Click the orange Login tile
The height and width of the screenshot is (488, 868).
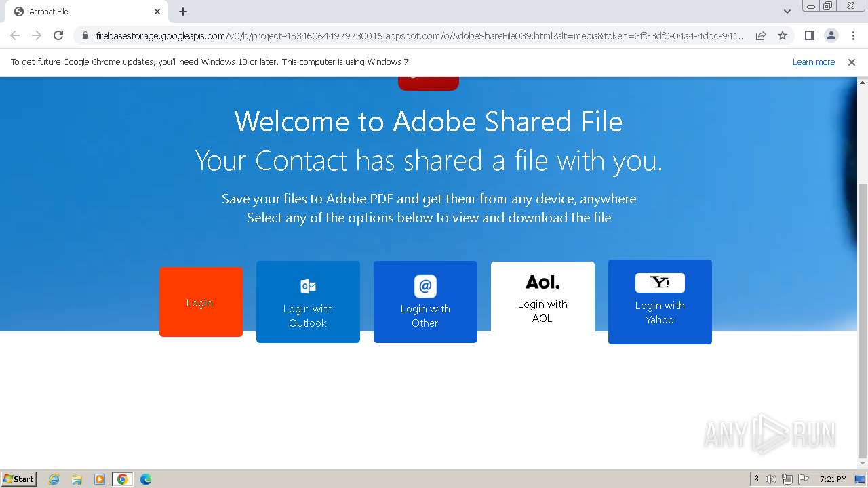(x=201, y=302)
